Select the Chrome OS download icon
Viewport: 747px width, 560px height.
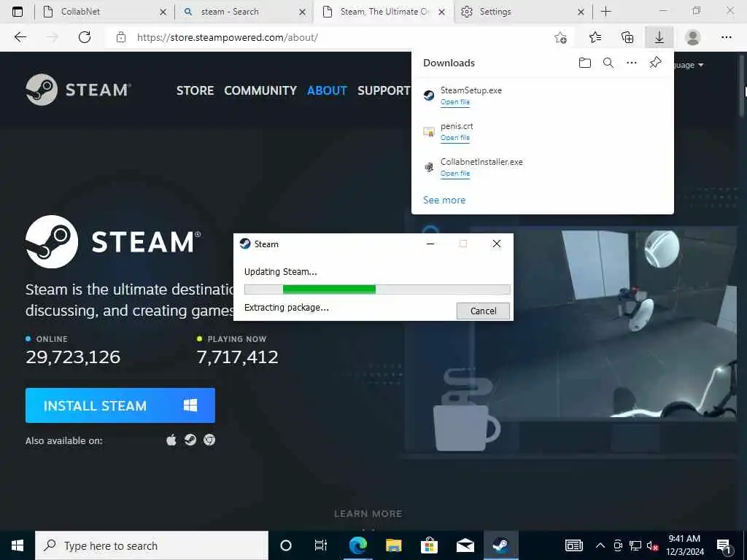[209, 440]
